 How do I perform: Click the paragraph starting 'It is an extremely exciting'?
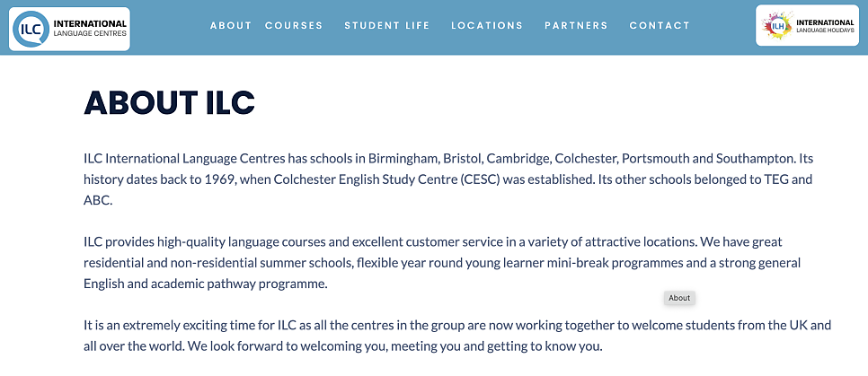pos(457,336)
